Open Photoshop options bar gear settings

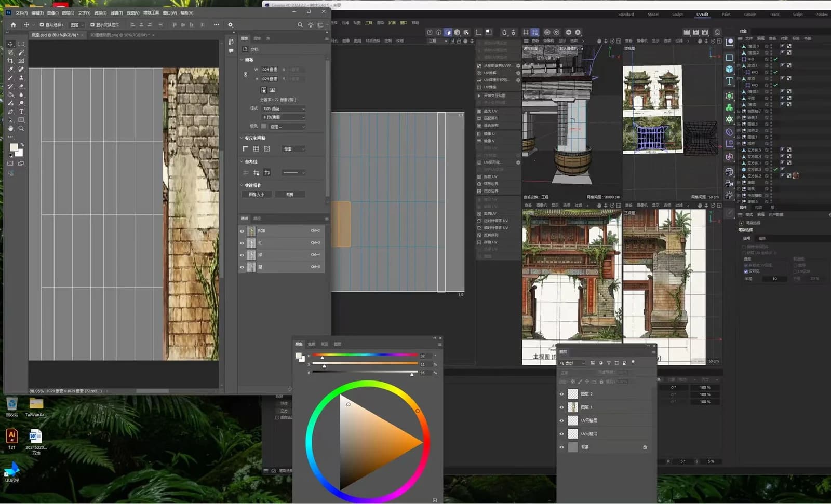pyautogui.click(x=231, y=24)
